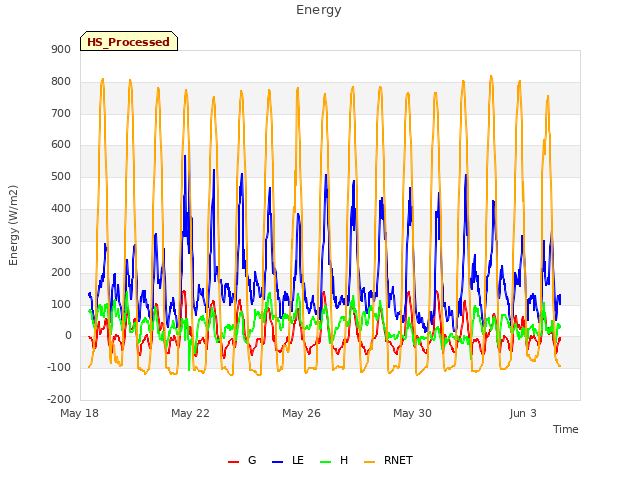
Task: Click the 900 y-axis tick label
Action: tap(61, 50)
